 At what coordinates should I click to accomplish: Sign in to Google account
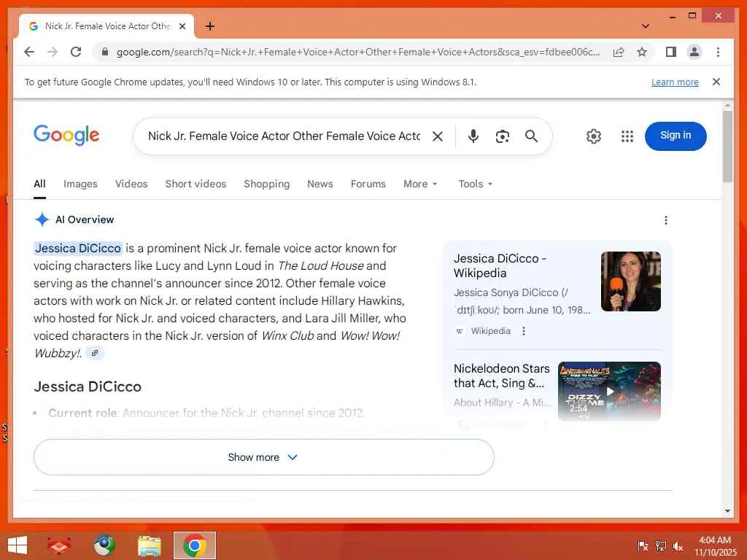coord(676,136)
